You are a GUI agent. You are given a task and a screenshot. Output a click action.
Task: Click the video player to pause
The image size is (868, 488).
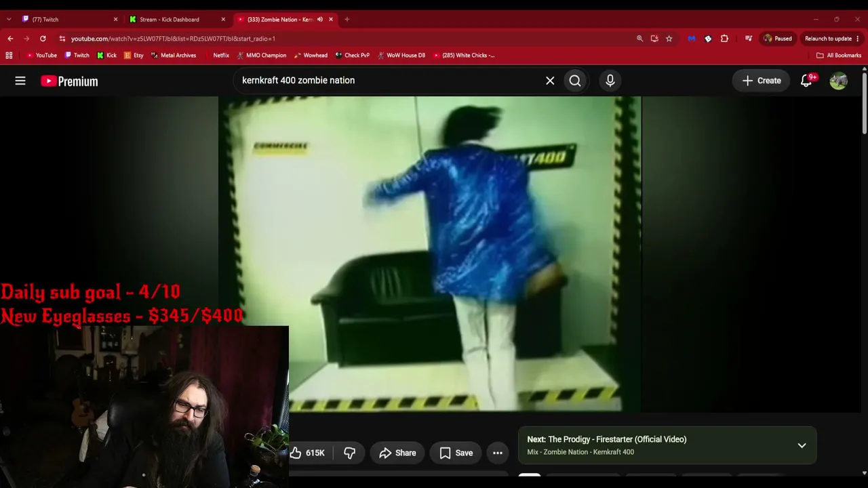[430, 254]
